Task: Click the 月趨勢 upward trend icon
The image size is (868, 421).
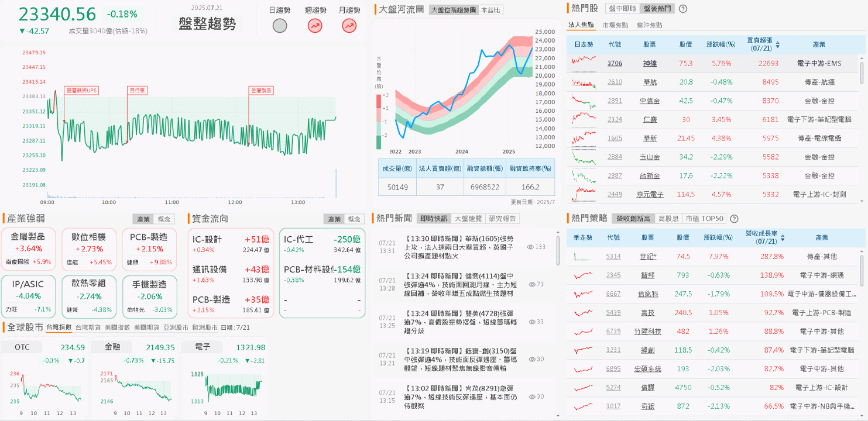Action: coord(349,25)
